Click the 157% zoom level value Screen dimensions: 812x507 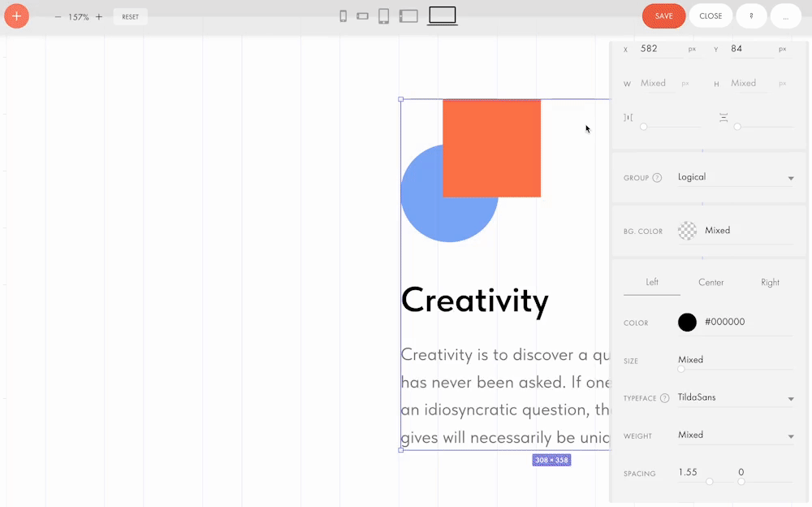tap(78, 17)
